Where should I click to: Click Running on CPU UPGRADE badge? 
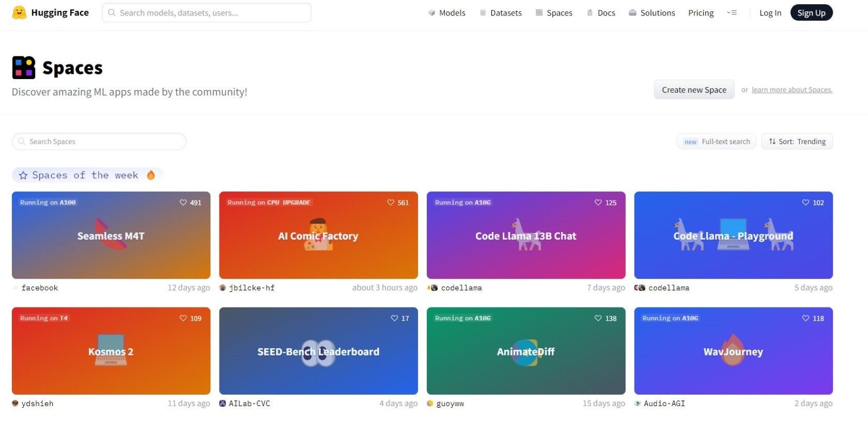[x=269, y=203]
